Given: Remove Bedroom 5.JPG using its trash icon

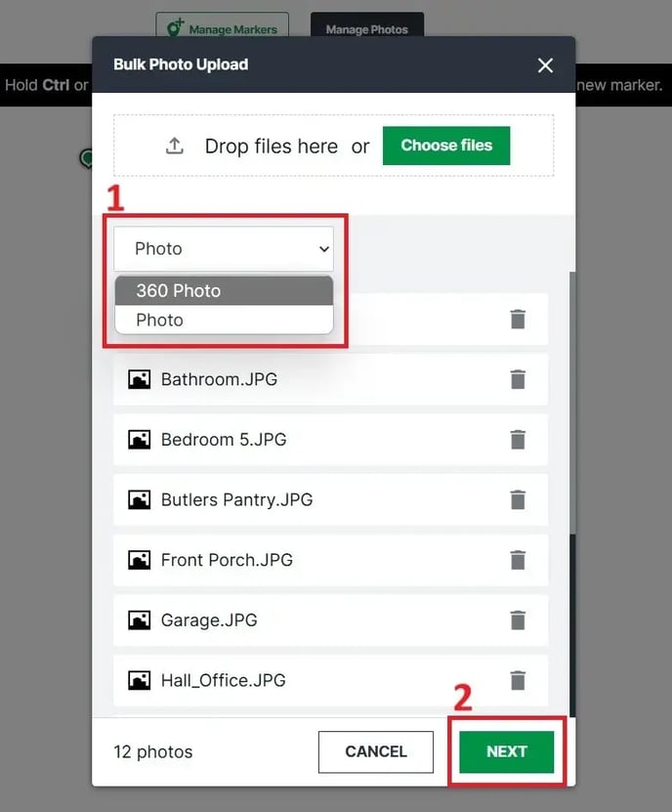Looking at the screenshot, I should 518,440.
